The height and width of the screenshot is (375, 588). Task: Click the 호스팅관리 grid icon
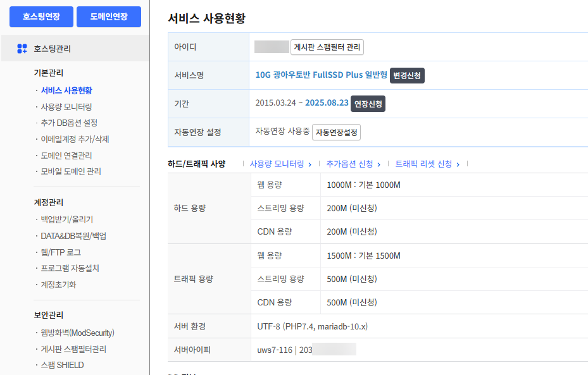22,48
